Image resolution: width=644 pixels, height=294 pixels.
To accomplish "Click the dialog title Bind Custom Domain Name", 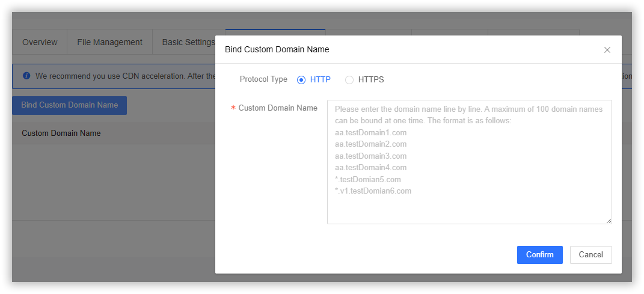I will pos(277,49).
